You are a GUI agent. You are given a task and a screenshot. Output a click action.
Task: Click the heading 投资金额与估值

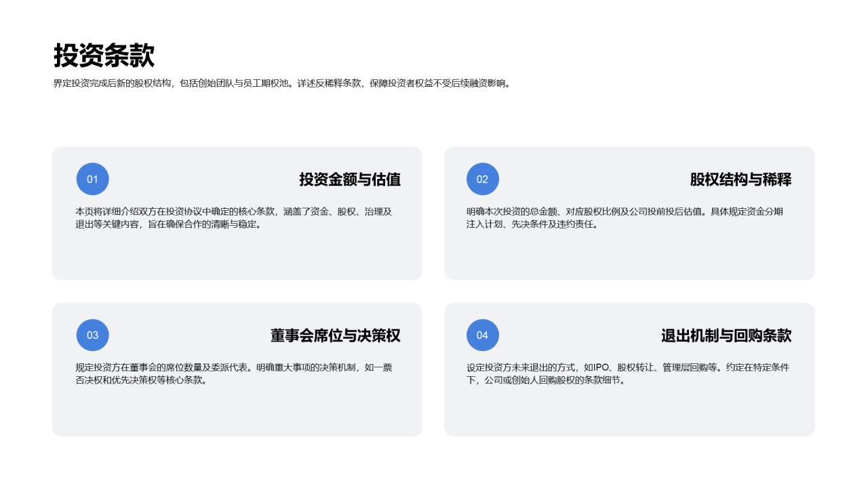[350, 180]
